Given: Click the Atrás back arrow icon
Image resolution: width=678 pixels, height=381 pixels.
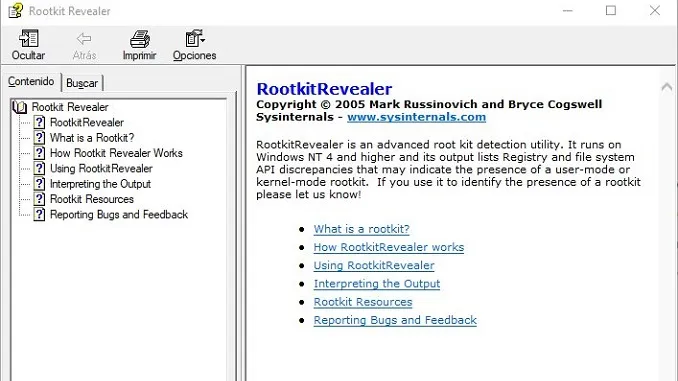Looking at the screenshot, I should [x=84, y=38].
